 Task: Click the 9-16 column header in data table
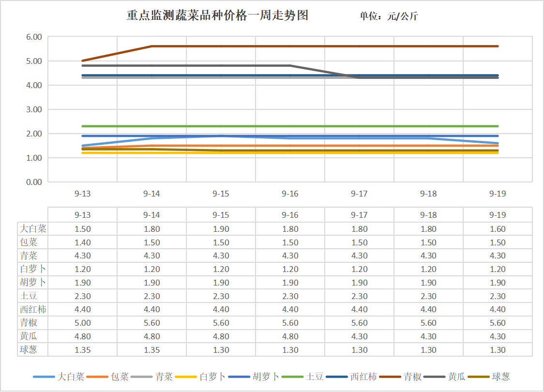(290, 215)
